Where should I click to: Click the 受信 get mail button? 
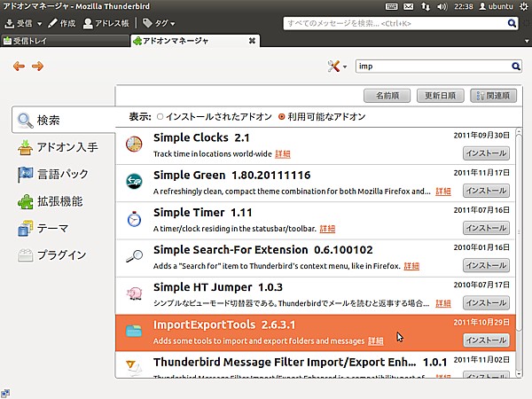pyautogui.click(x=20, y=23)
